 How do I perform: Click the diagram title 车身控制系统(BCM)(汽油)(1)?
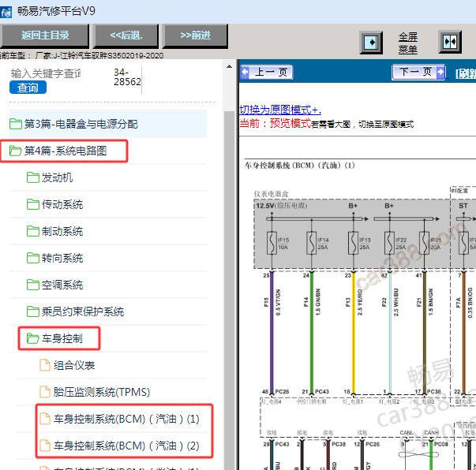pyautogui.click(x=300, y=166)
